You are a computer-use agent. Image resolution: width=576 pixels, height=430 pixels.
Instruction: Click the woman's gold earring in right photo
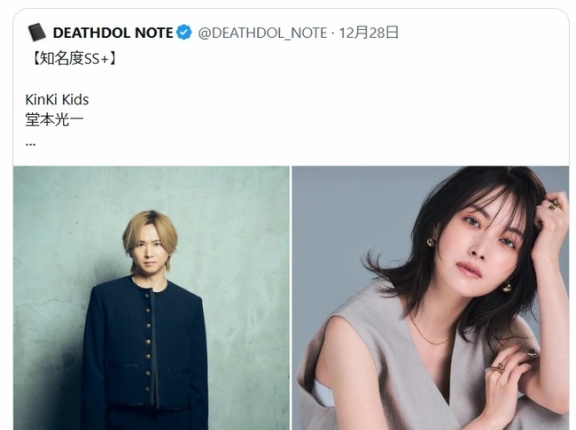tap(430, 242)
